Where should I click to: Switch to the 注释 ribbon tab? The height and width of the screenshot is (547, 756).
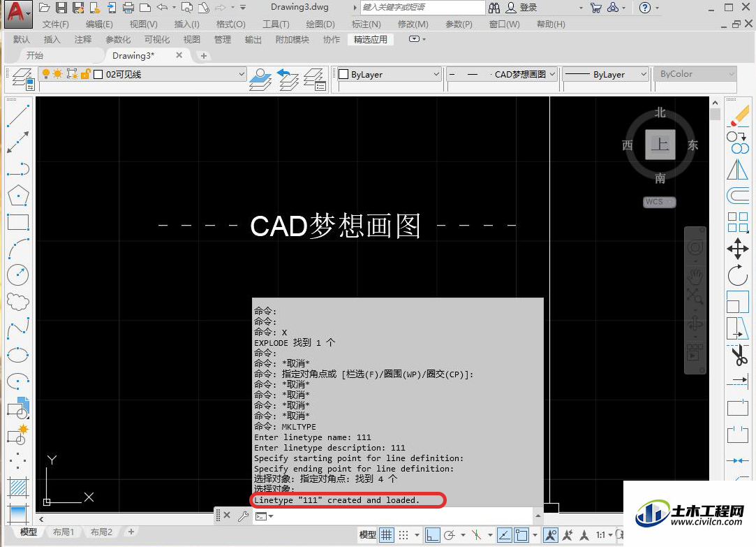tap(83, 40)
